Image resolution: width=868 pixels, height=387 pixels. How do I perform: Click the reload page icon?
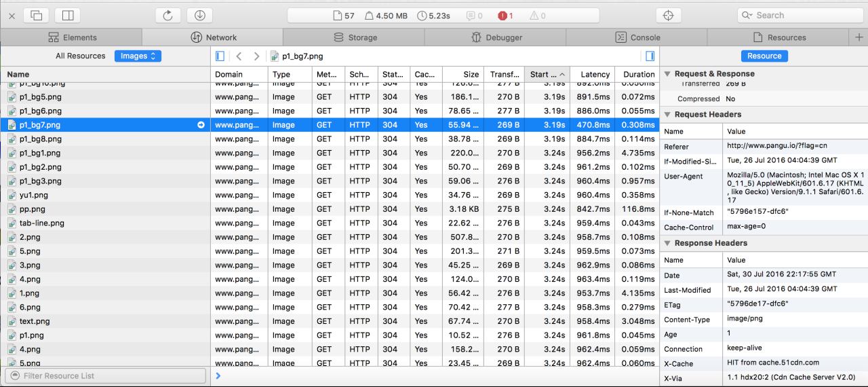(x=167, y=15)
